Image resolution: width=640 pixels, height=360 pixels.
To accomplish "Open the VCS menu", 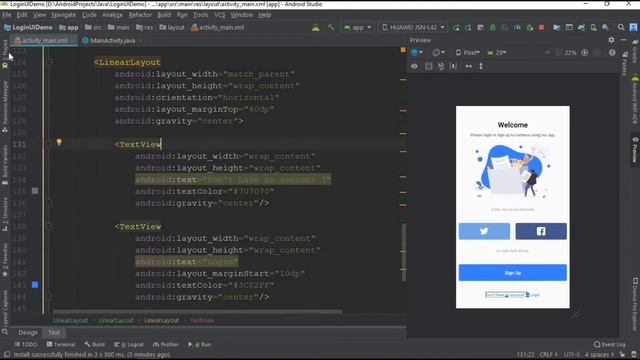I will (x=220, y=15).
